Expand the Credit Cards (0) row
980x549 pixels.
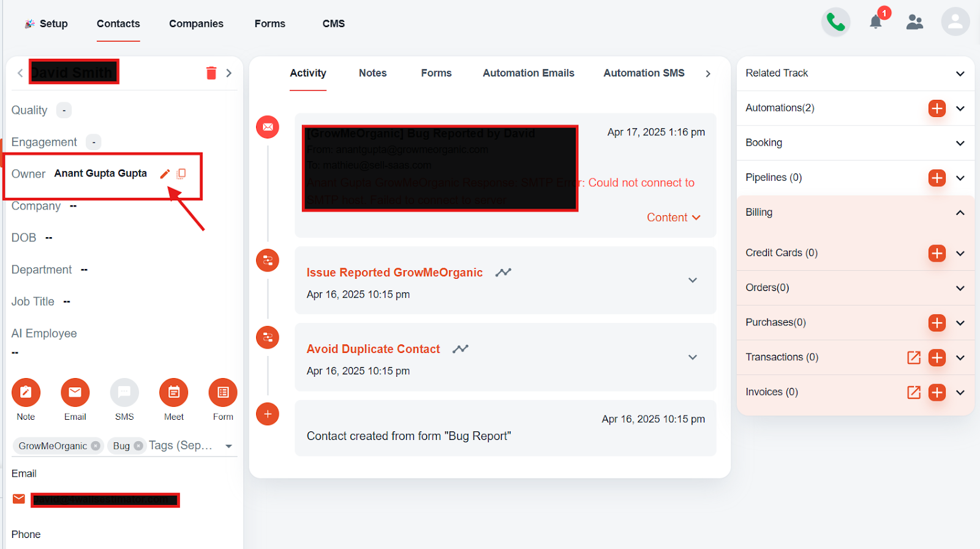coord(960,253)
